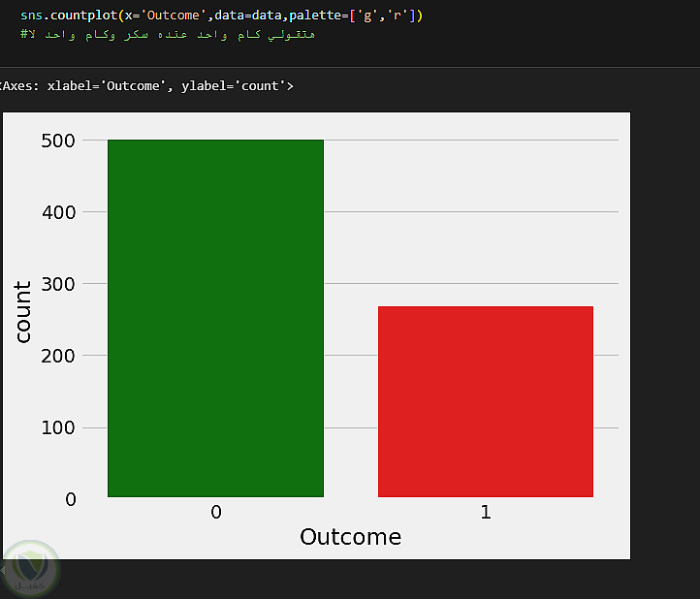This screenshot has height=599, width=700.
Task: Click the y-axis 0 tick label
Action: click(x=71, y=499)
